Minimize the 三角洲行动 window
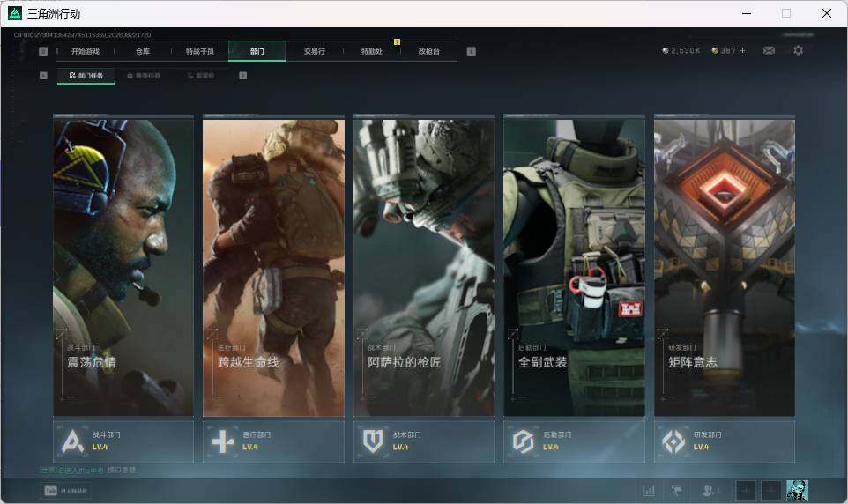The width and height of the screenshot is (848, 504). [747, 13]
